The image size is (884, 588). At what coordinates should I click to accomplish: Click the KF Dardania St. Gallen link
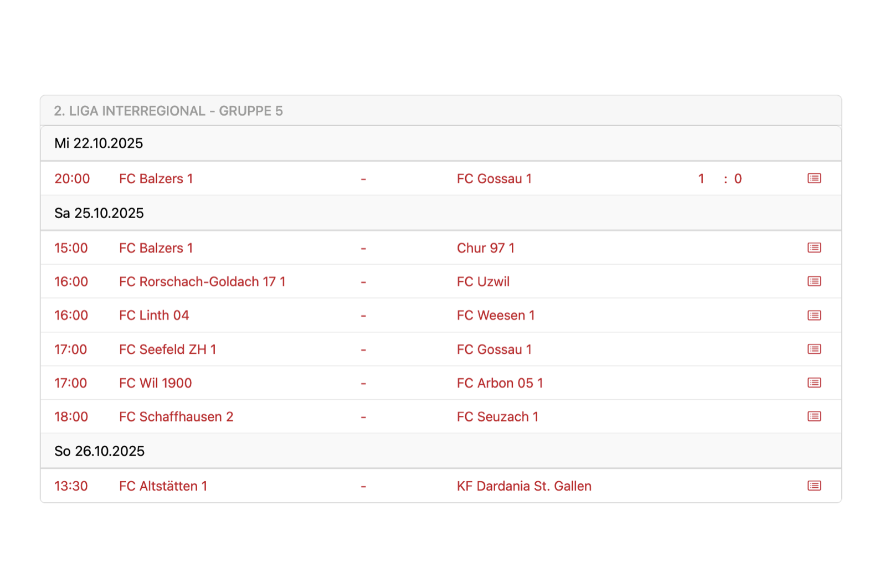524,486
